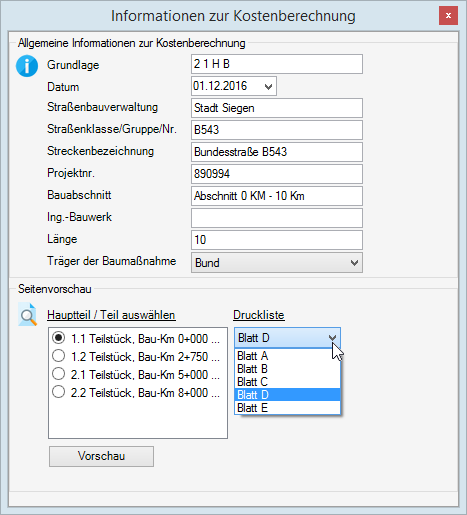Click the Grundlage label
This screenshot has height=515, width=467.
[x=73, y=65]
